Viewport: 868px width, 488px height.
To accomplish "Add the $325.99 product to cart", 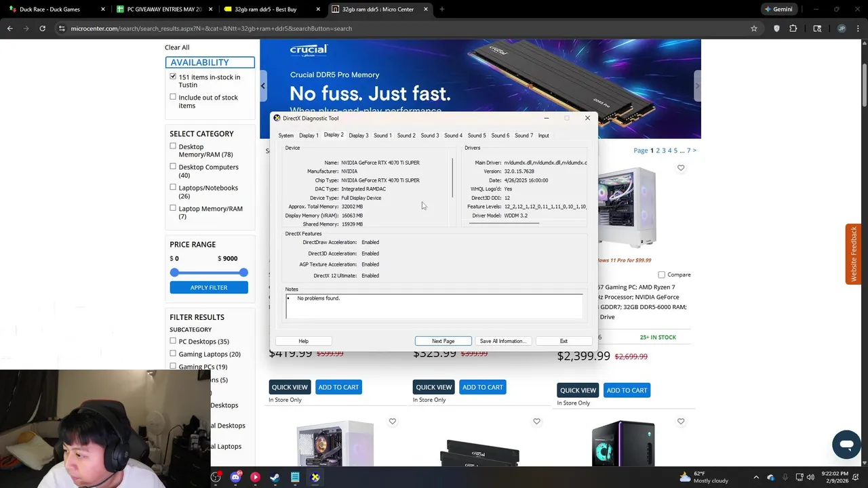I will [x=483, y=387].
